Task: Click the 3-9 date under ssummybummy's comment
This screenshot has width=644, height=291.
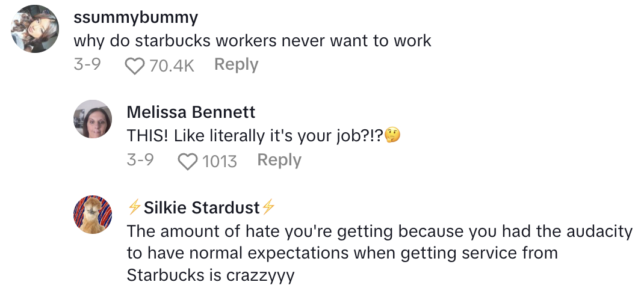Action: 87,65
